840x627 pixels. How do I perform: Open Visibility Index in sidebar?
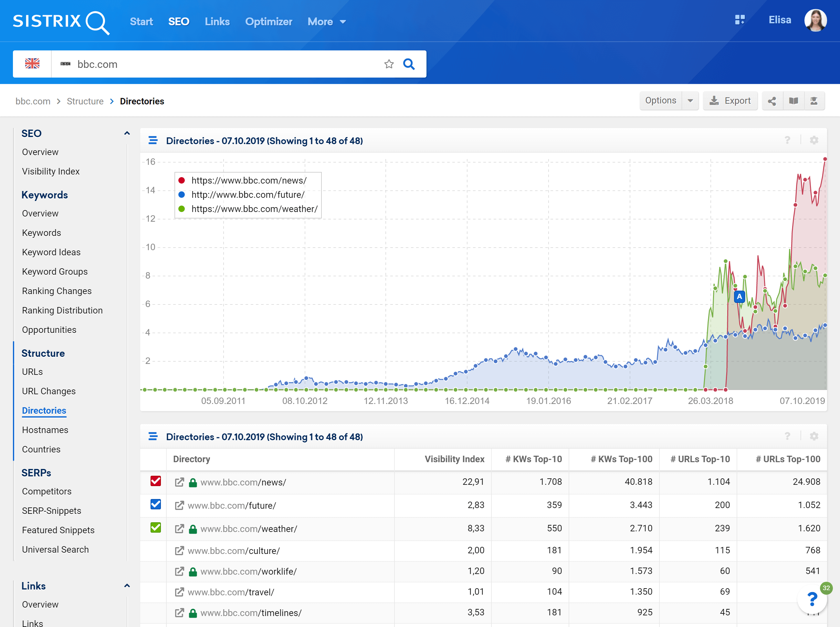[51, 172]
